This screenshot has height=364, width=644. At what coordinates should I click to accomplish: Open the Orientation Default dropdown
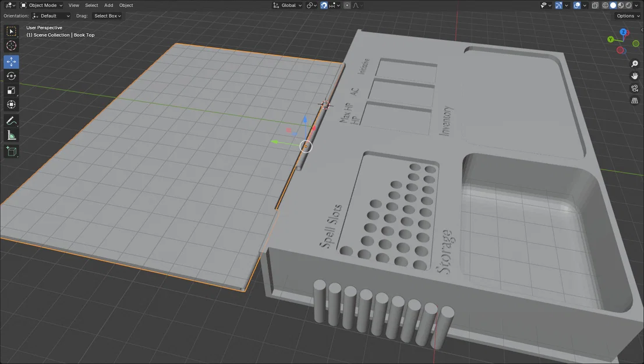[x=51, y=16]
